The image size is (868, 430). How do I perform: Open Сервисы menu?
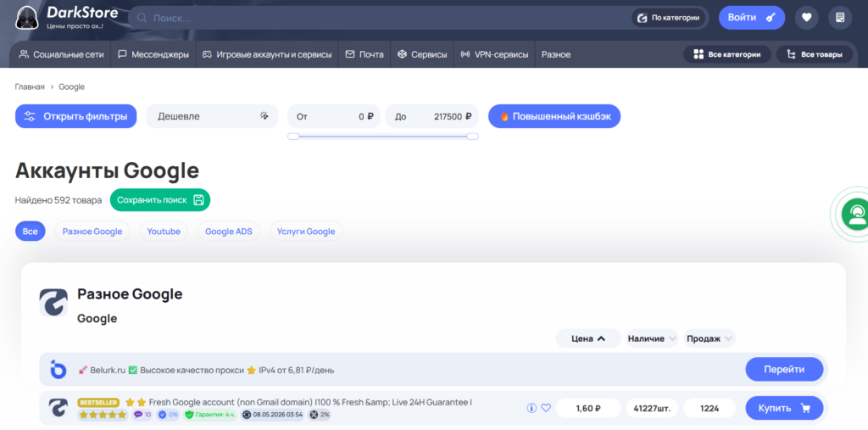[422, 54]
